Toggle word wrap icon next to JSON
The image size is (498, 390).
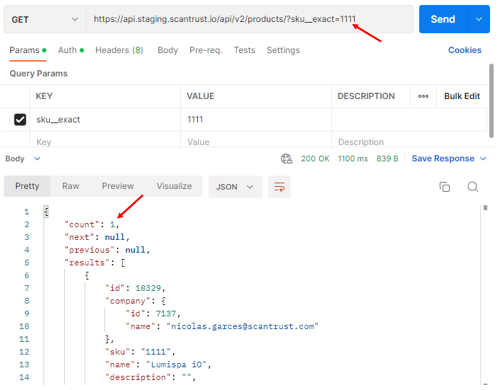(x=279, y=187)
